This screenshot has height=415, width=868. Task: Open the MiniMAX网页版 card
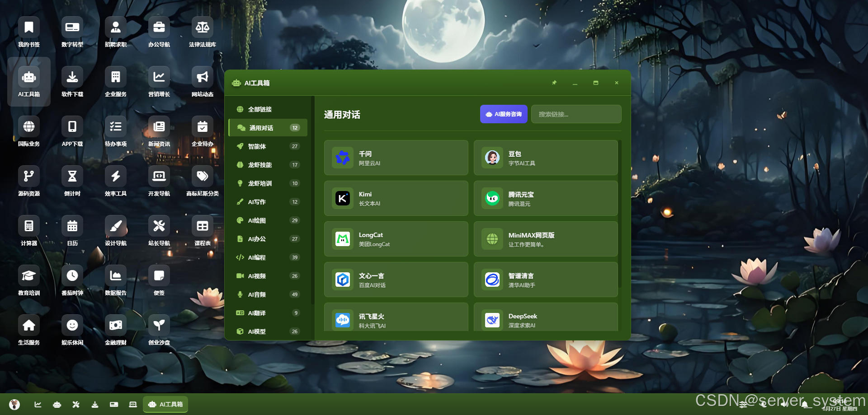click(x=546, y=239)
